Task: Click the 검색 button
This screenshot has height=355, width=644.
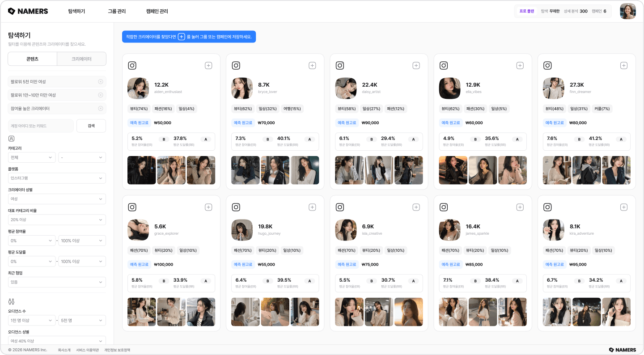Action: tap(91, 126)
